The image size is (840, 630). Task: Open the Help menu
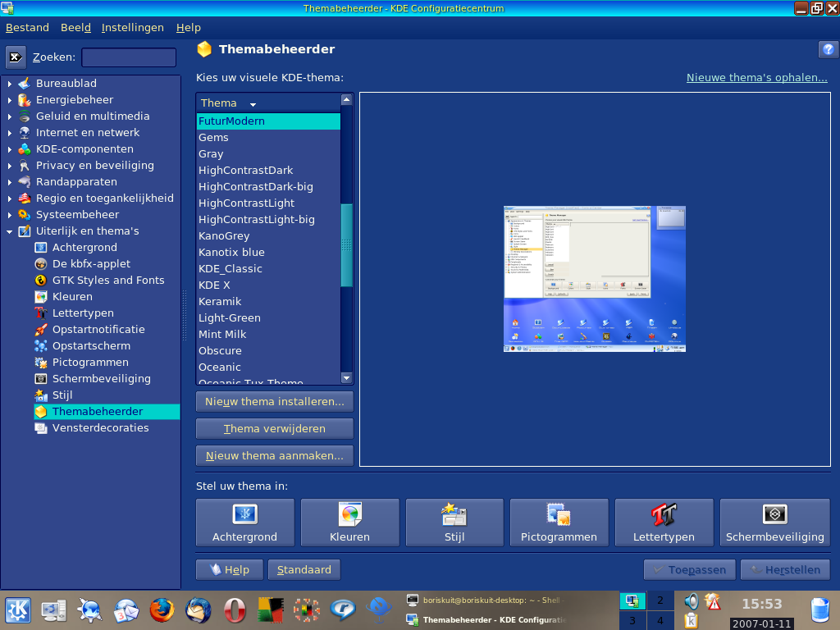pos(189,27)
